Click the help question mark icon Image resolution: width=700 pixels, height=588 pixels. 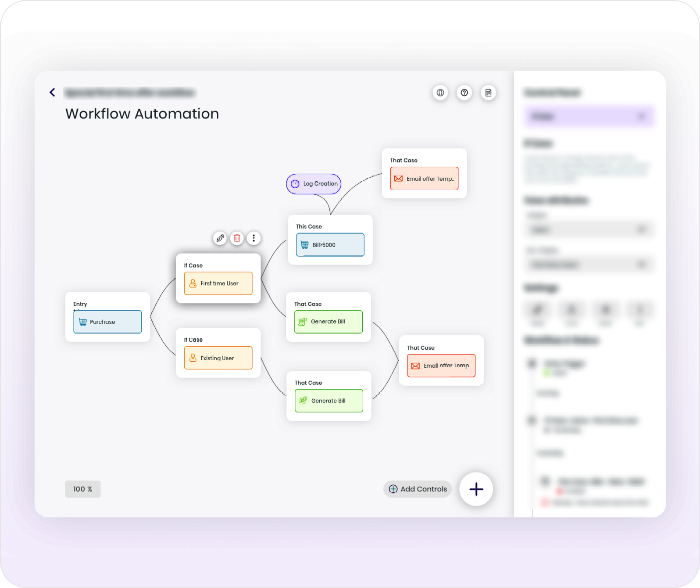(x=464, y=93)
